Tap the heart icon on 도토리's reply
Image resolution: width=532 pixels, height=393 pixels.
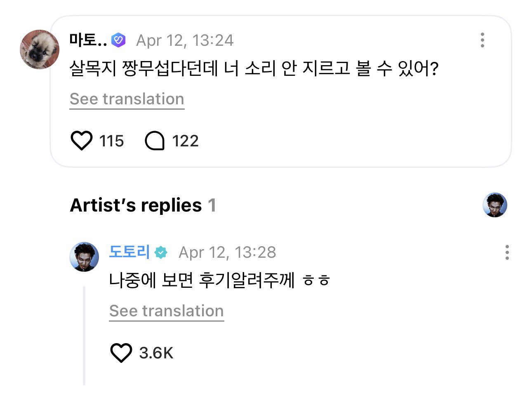coord(120,353)
